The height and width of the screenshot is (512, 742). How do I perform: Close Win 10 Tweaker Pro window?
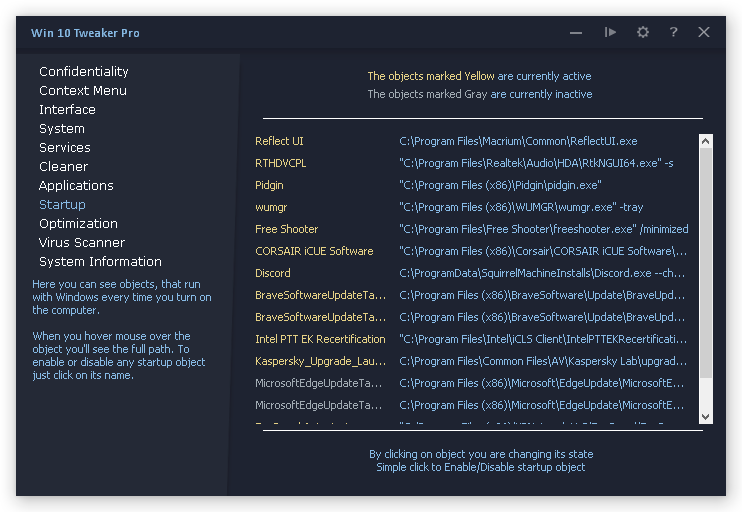point(704,32)
